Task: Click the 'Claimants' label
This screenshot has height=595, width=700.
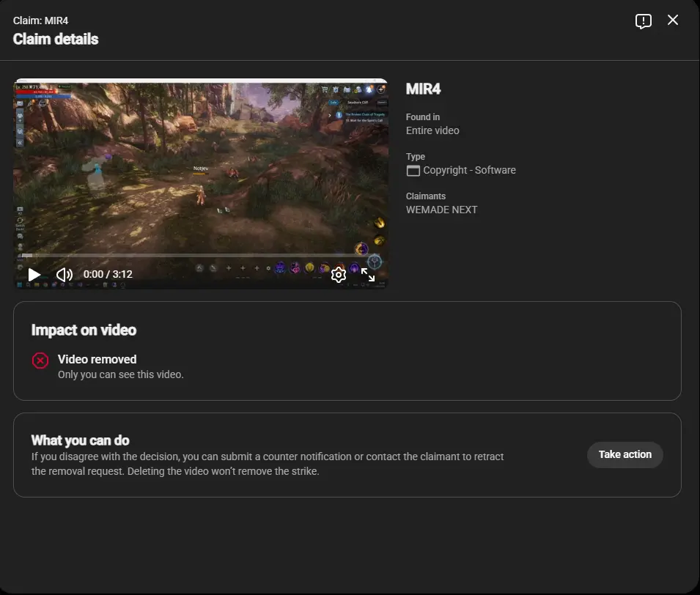Action: (x=425, y=196)
